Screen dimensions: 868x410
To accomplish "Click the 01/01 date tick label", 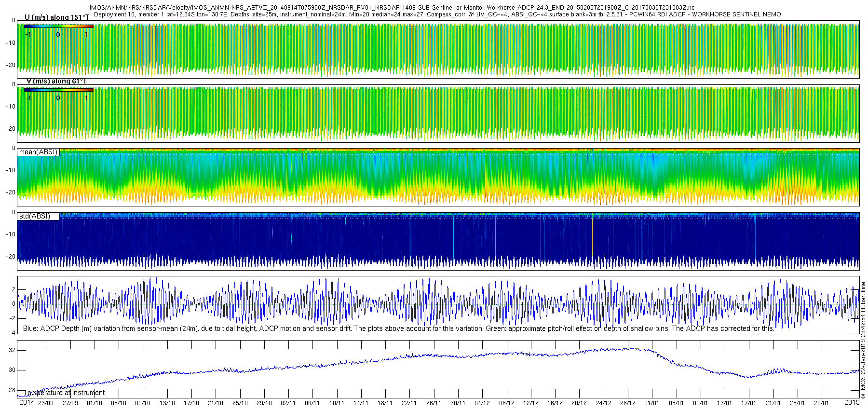I will pos(652,403).
